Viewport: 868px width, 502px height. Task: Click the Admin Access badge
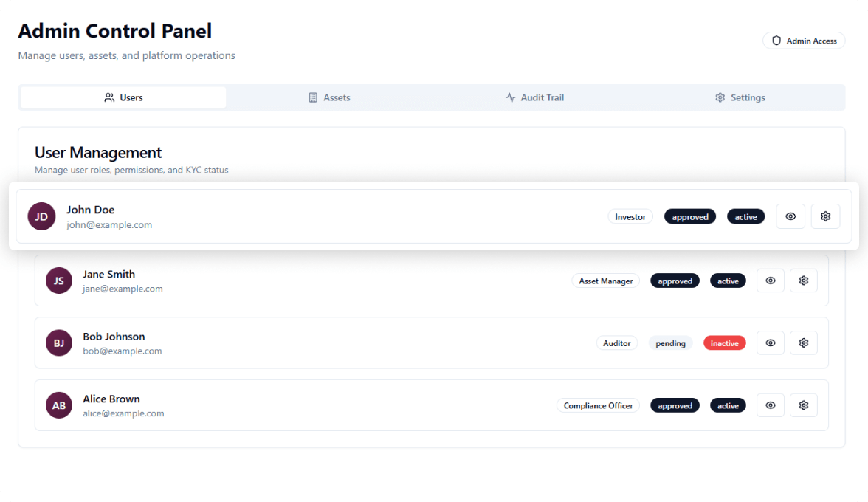pos(804,41)
